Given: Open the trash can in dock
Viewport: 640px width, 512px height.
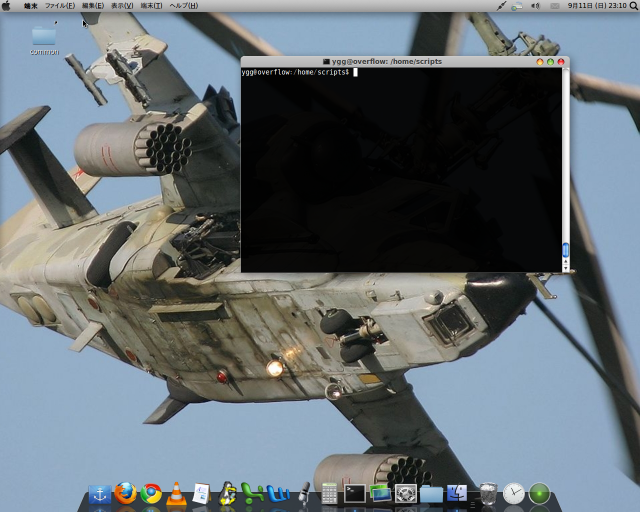Looking at the screenshot, I should (x=487, y=493).
